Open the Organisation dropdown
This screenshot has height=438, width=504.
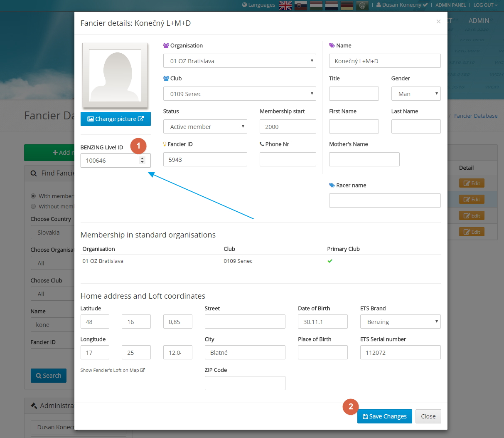pyautogui.click(x=239, y=61)
